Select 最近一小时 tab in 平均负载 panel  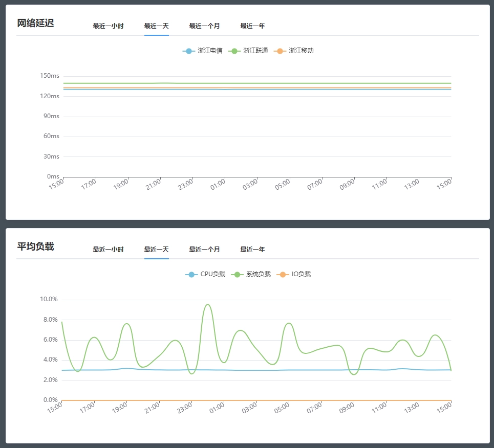(108, 250)
